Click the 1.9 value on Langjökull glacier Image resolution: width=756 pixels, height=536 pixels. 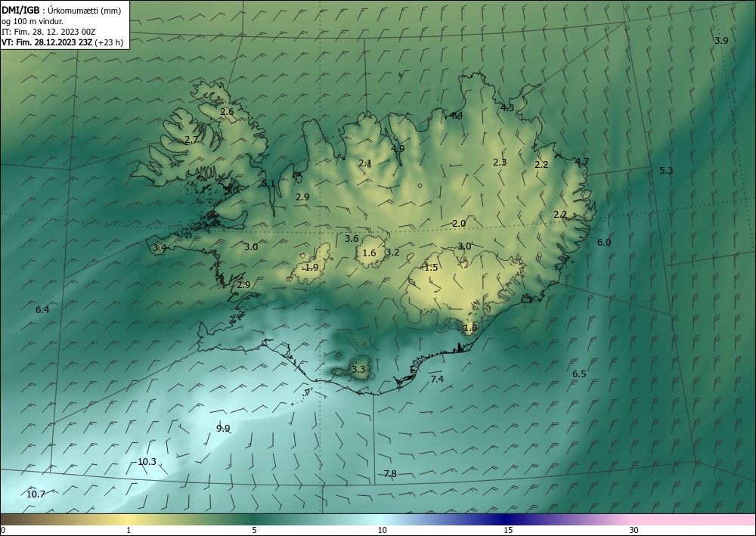tap(312, 267)
